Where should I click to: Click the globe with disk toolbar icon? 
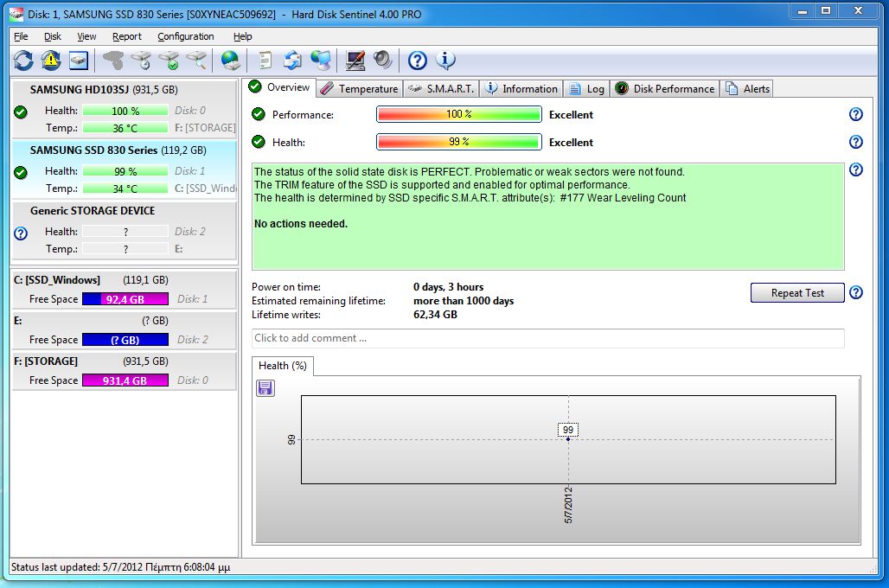click(230, 61)
